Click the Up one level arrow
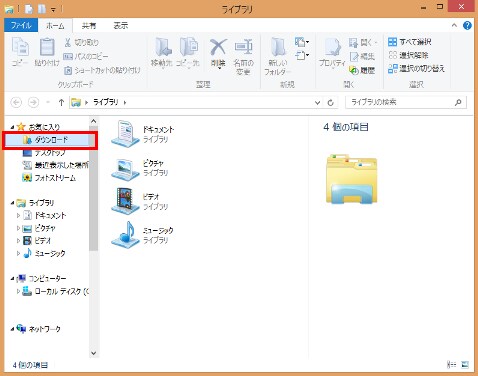Image resolution: width=478 pixels, height=376 pixels. tap(61, 102)
